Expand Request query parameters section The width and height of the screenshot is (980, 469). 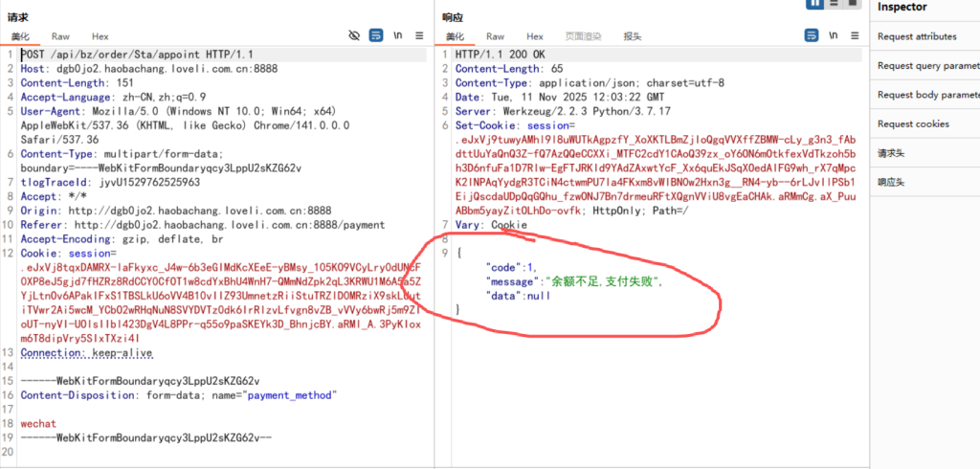pos(926,66)
